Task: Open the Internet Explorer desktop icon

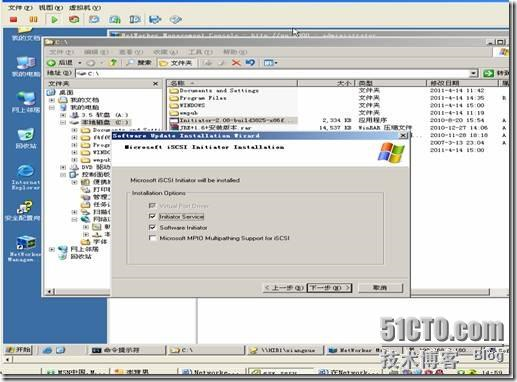Action: (25, 177)
